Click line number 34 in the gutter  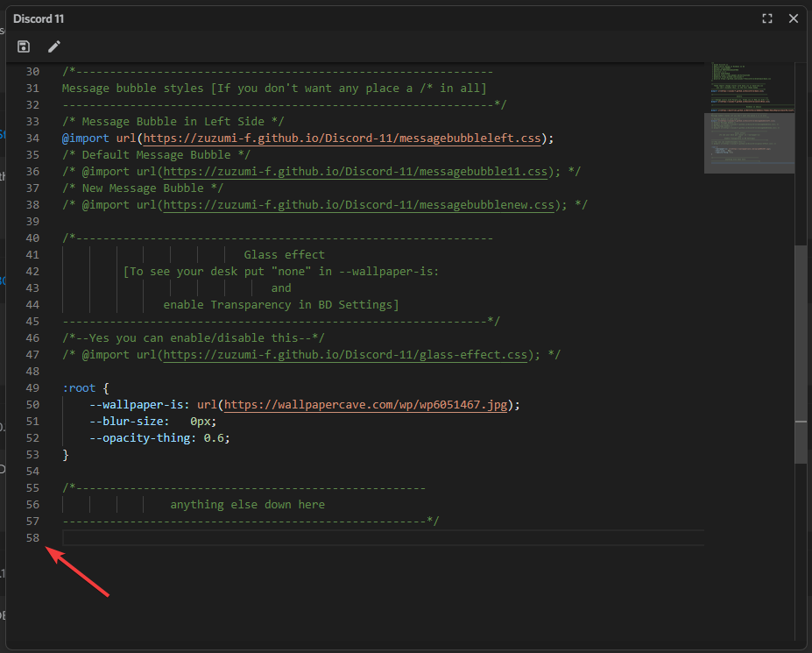[x=32, y=138]
